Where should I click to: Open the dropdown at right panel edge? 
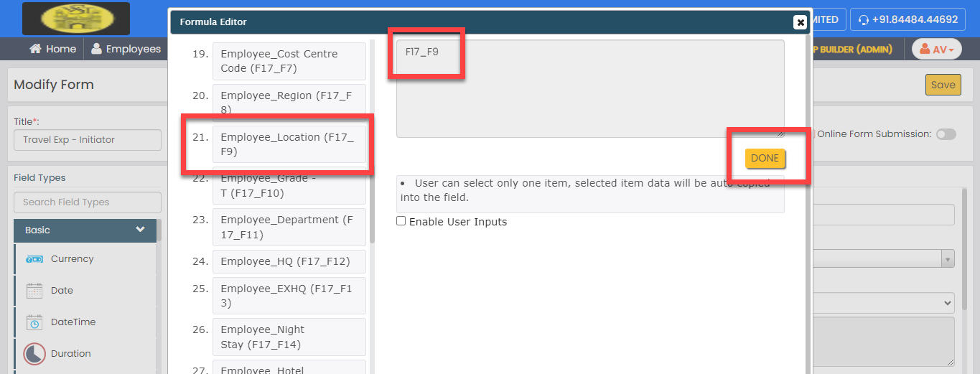948,259
